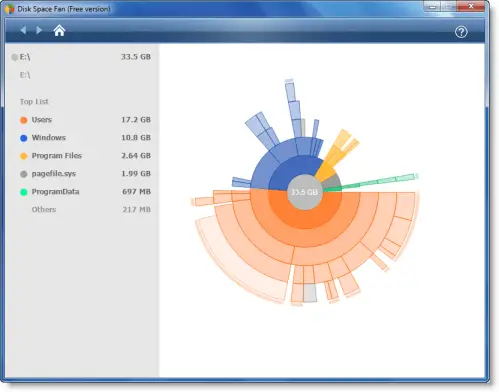Go to the Home view
This screenshot has height=392, width=499.
tap(59, 30)
